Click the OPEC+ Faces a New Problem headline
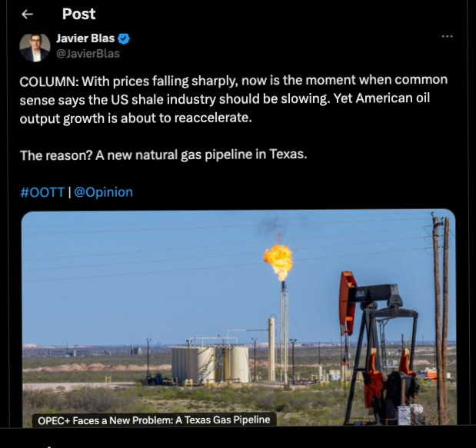476x448 pixels. (x=154, y=420)
